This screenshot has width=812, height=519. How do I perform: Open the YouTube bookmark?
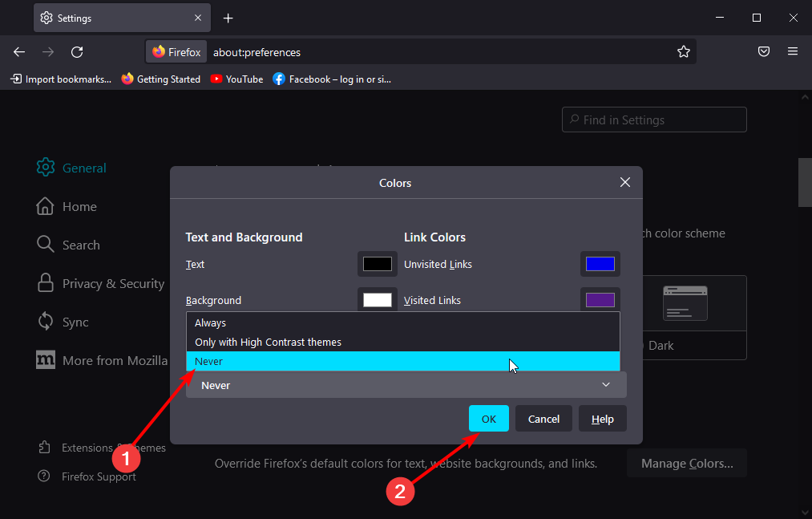tap(236, 79)
